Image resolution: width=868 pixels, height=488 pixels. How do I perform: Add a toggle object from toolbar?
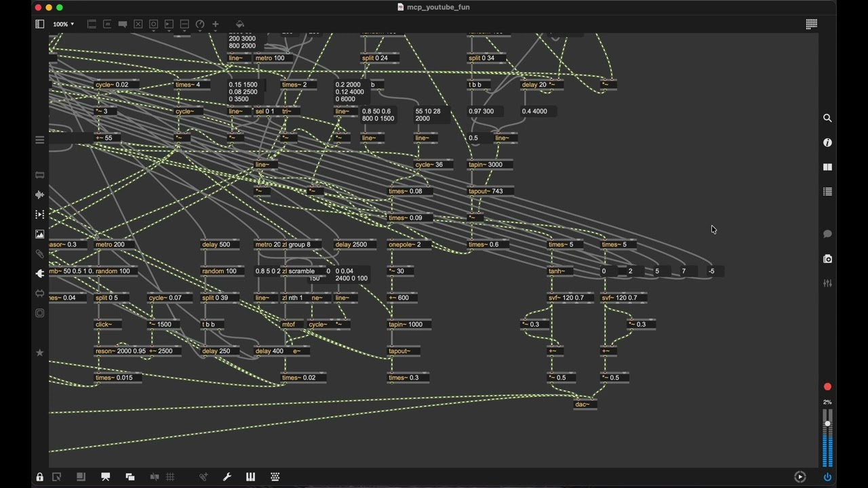(138, 24)
